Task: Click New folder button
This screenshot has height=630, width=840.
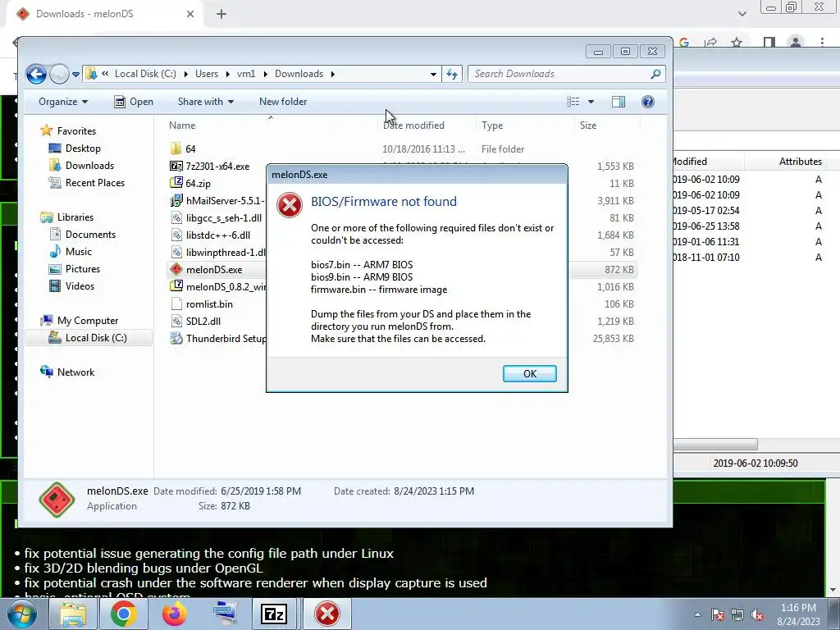Action: pyautogui.click(x=283, y=102)
